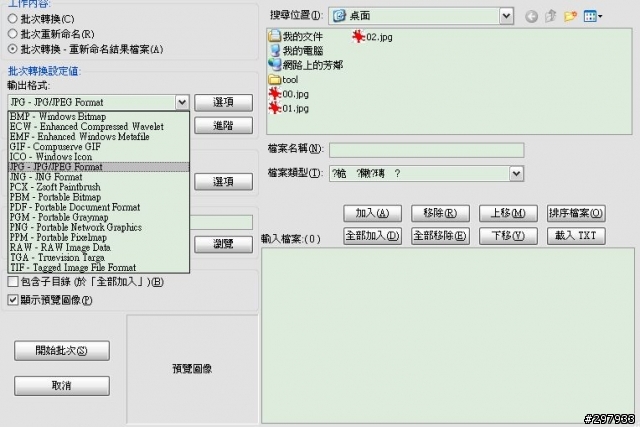The width and height of the screenshot is (640, 427).
Task: Select file 02.jpg
Action: [x=372, y=37]
